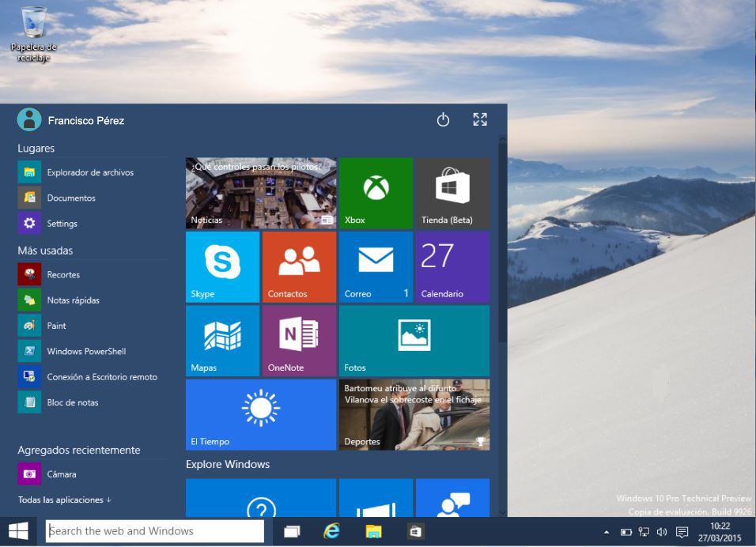Launch the Skype tile
The height and width of the screenshot is (547, 756).
coord(223,267)
